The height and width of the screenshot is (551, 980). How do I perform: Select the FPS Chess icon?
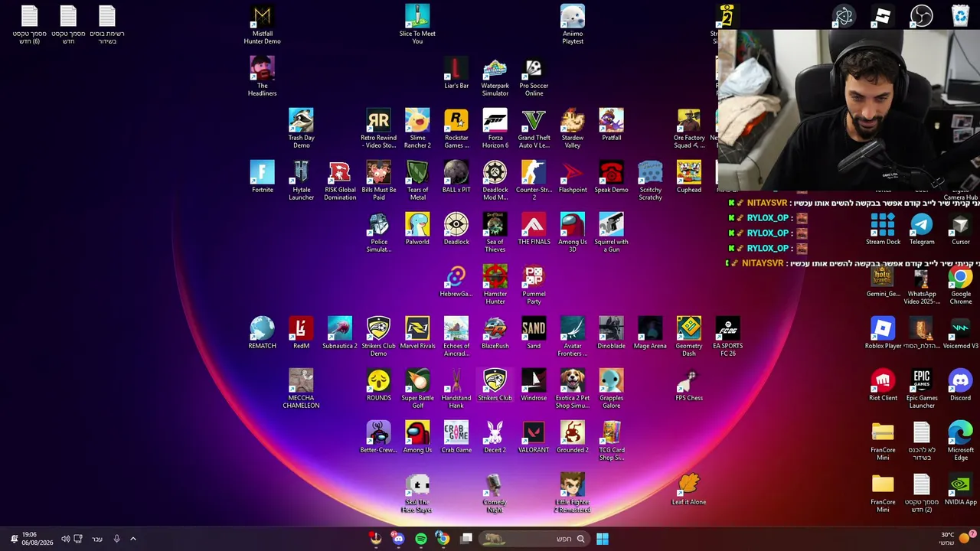[x=688, y=386]
